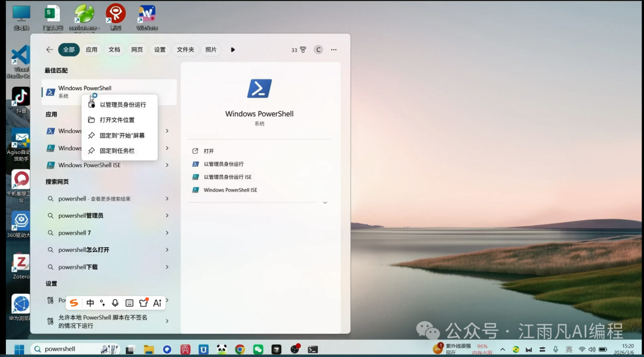Select 固定到"开始"屏幕 menu entry

pyautogui.click(x=119, y=136)
